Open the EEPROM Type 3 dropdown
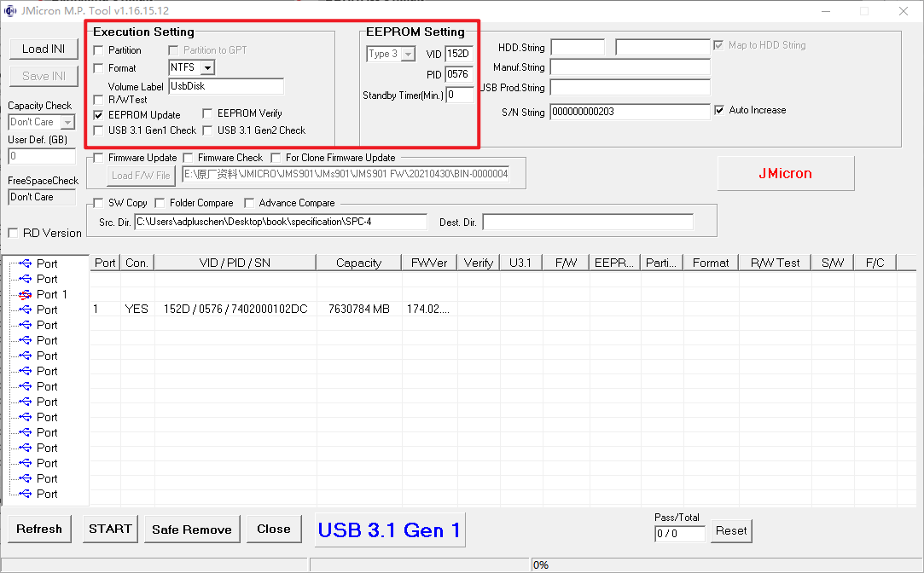The width and height of the screenshot is (924, 573). [409, 55]
